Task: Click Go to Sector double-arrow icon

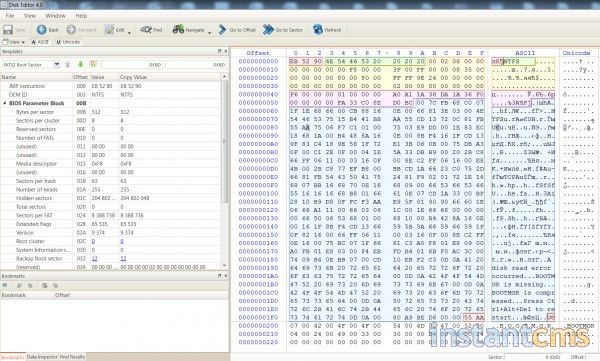Action: tap(268, 29)
